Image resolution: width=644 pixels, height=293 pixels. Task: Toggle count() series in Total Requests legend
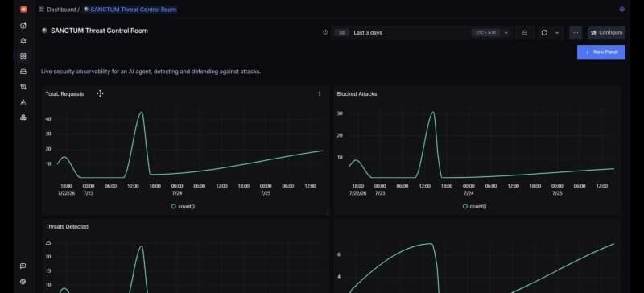(x=183, y=206)
